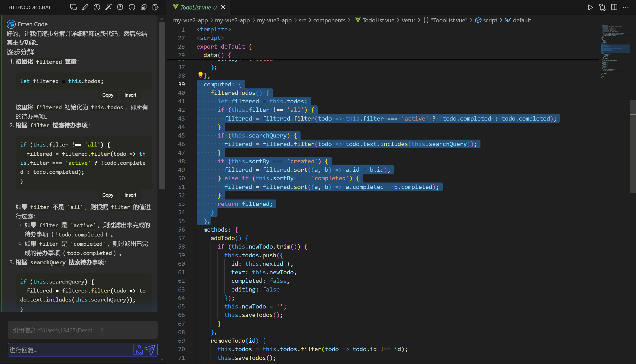Open the question mark help icon
Screen dimensions: 636x364
(x=120, y=7)
